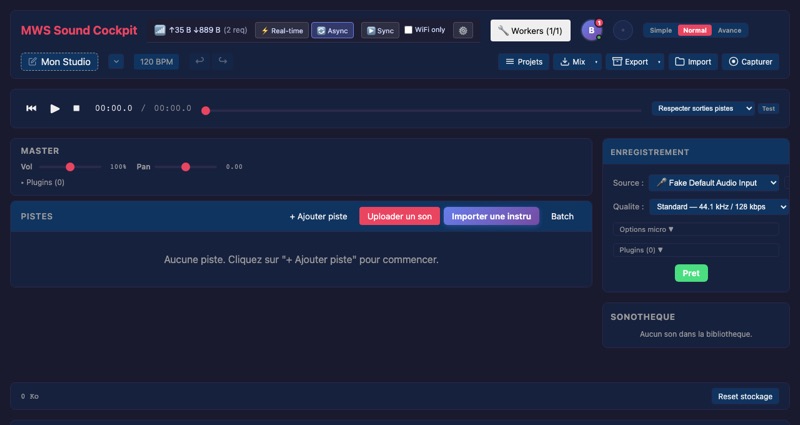Click Importer une instru
This screenshot has width=800, height=425.
point(491,216)
